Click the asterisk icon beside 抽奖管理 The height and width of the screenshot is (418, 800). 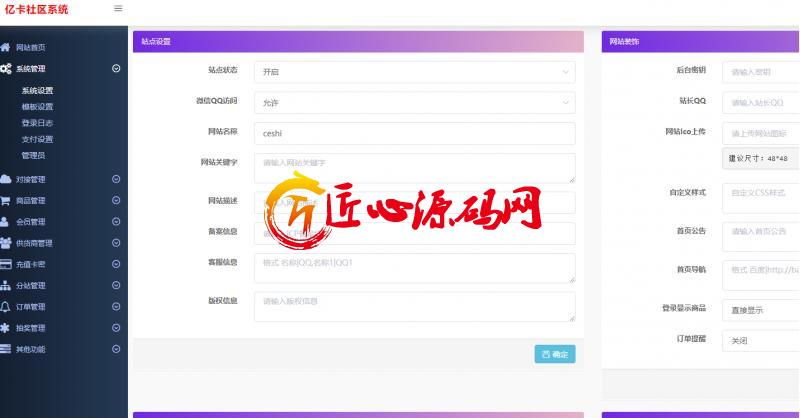coord(5,328)
